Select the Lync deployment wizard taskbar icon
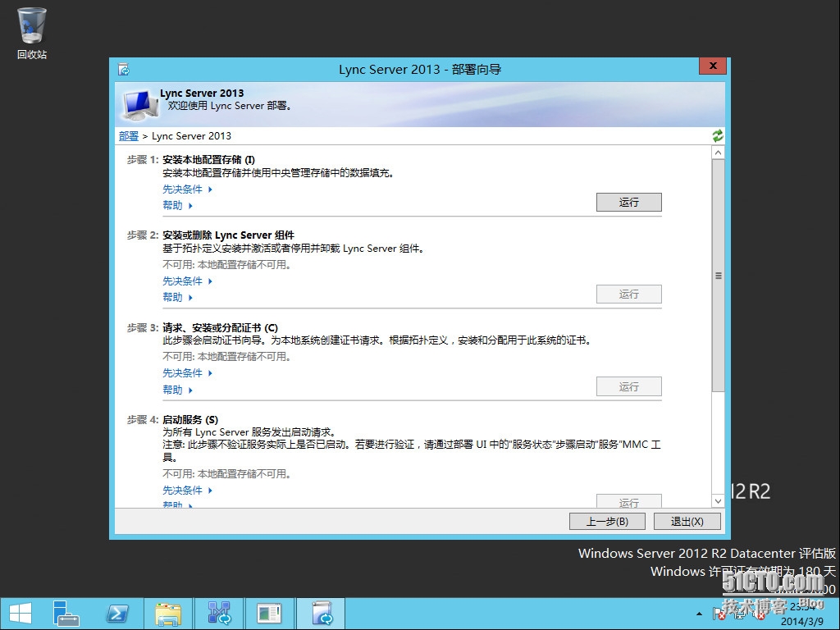Viewport: 840px width, 630px height. [x=321, y=614]
